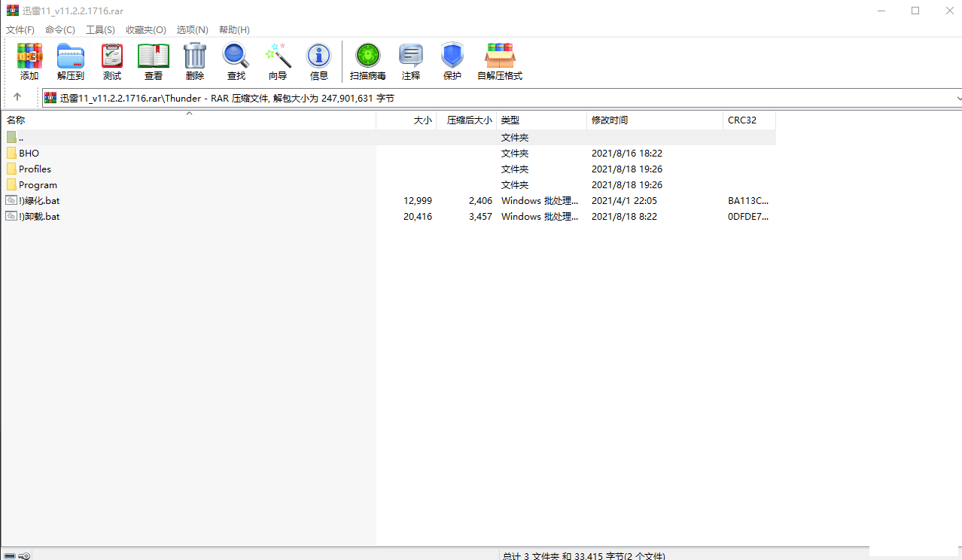
Task: Sort by the 大小 column header
Action: 406,120
